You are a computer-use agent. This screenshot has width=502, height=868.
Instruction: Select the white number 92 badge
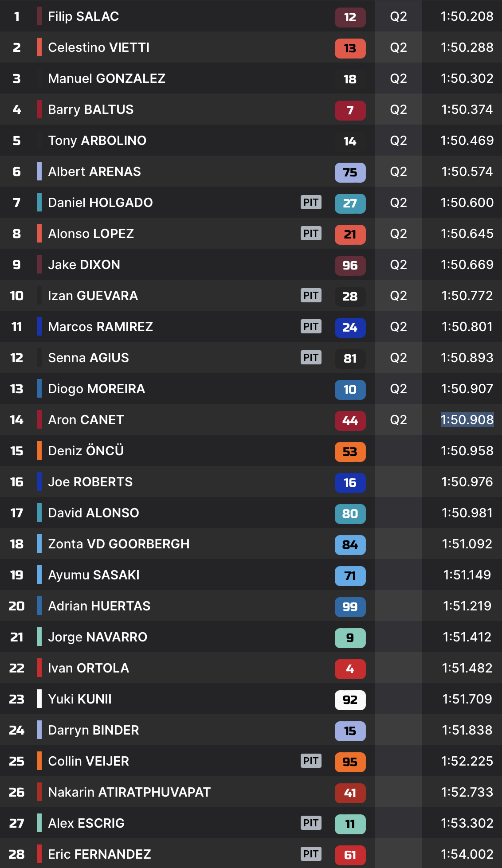point(350,700)
